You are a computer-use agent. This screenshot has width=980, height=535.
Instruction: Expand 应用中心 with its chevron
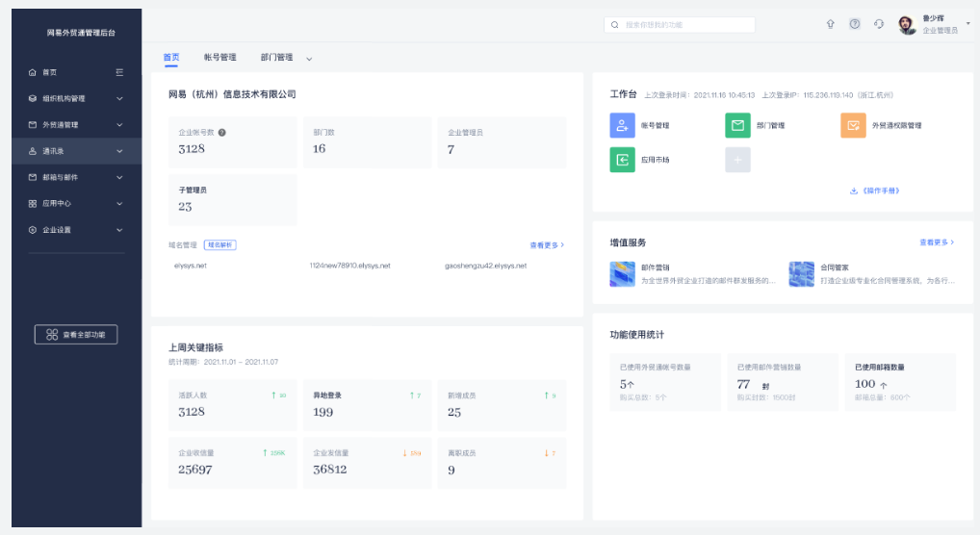click(119, 204)
